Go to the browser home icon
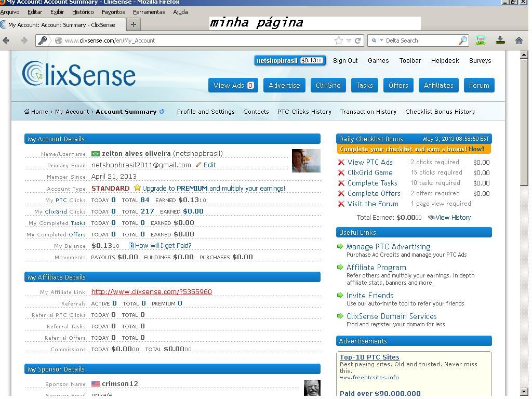 click(x=519, y=41)
